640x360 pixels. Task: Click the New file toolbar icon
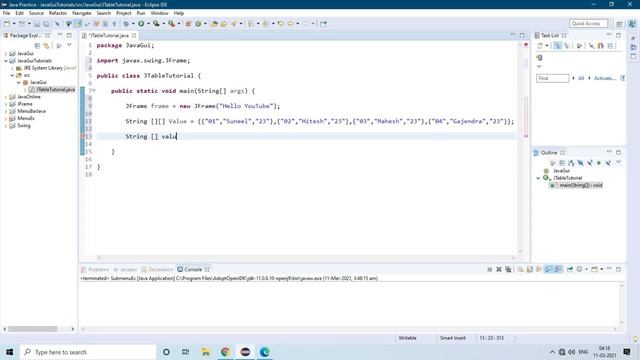[7, 24]
